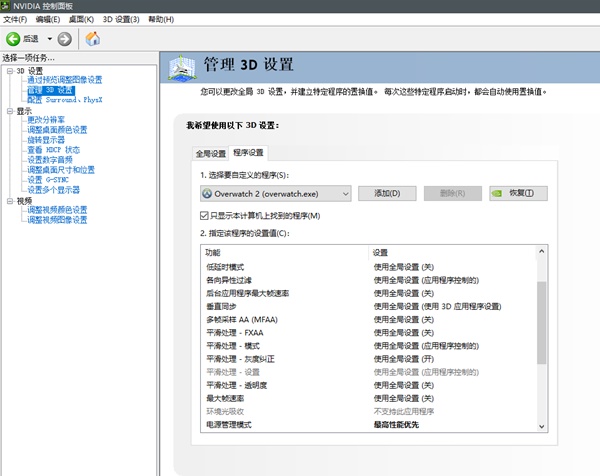Open 设置多个显示器 link
600x476 pixels.
54,189
